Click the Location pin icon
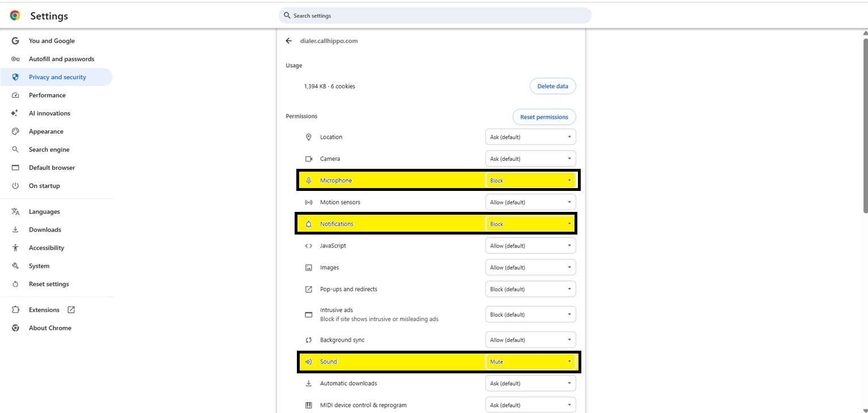 pyautogui.click(x=309, y=137)
